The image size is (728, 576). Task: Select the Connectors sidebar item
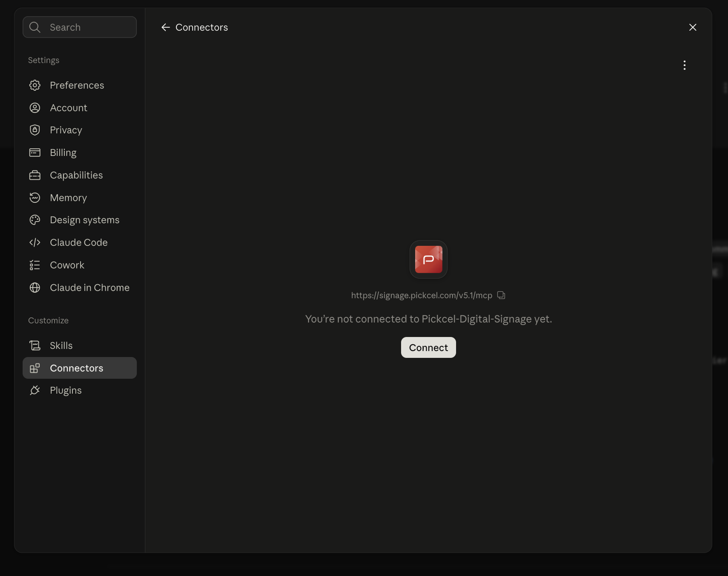click(80, 368)
